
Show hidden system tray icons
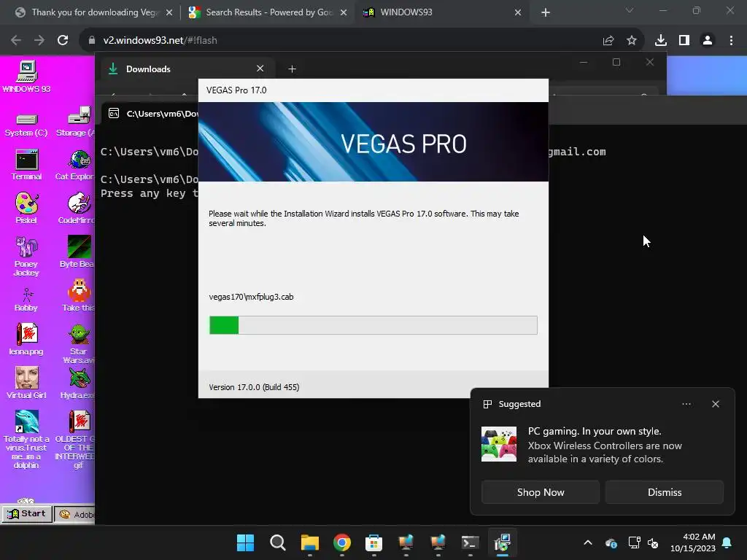coord(588,542)
